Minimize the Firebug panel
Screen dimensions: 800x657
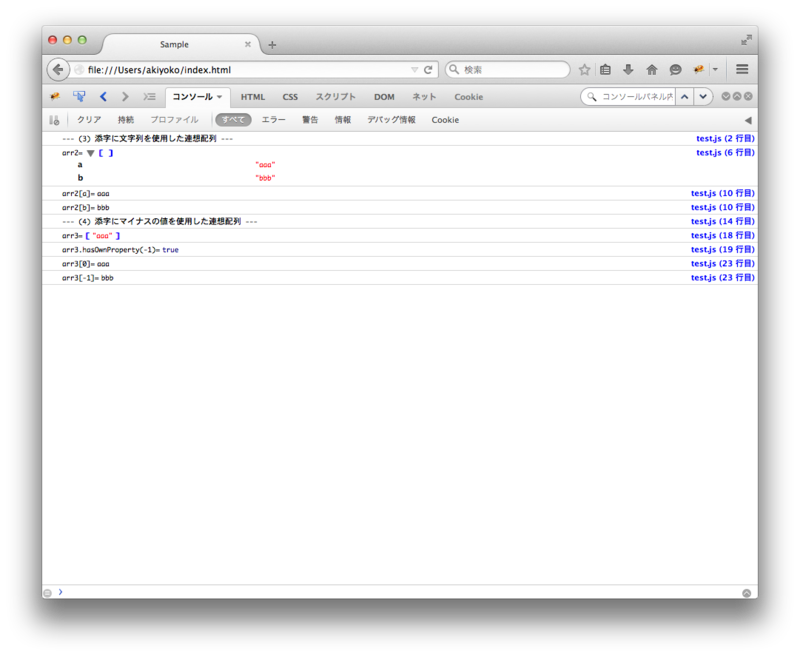click(x=726, y=96)
